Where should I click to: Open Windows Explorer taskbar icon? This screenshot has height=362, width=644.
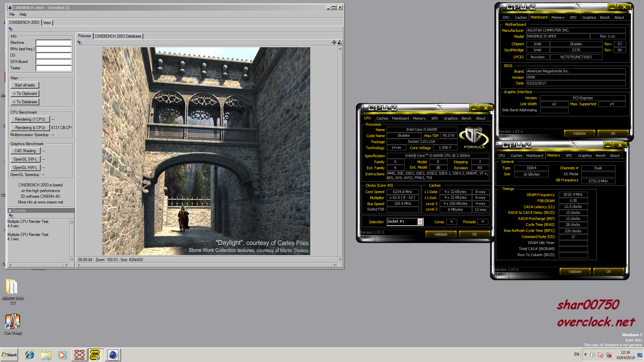(46, 355)
